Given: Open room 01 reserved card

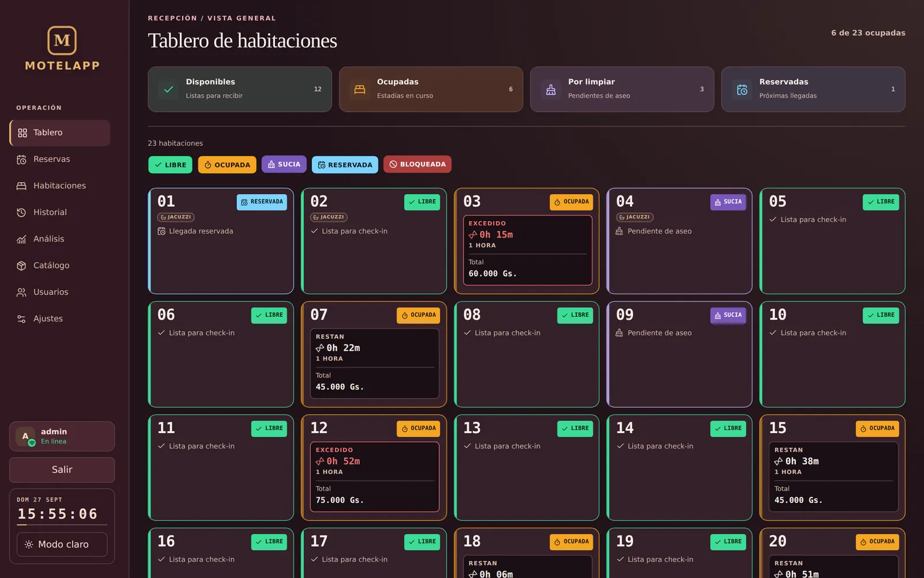Looking at the screenshot, I should coord(221,241).
